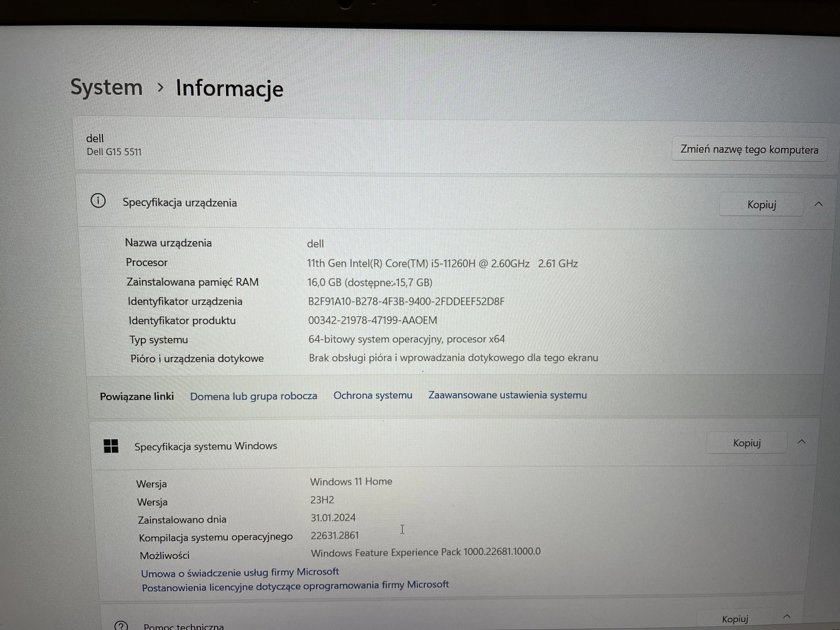Select product ID 00342-21978-47199-AAOEM
This screenshot has height=630, width=840.
tap(372, 320)
